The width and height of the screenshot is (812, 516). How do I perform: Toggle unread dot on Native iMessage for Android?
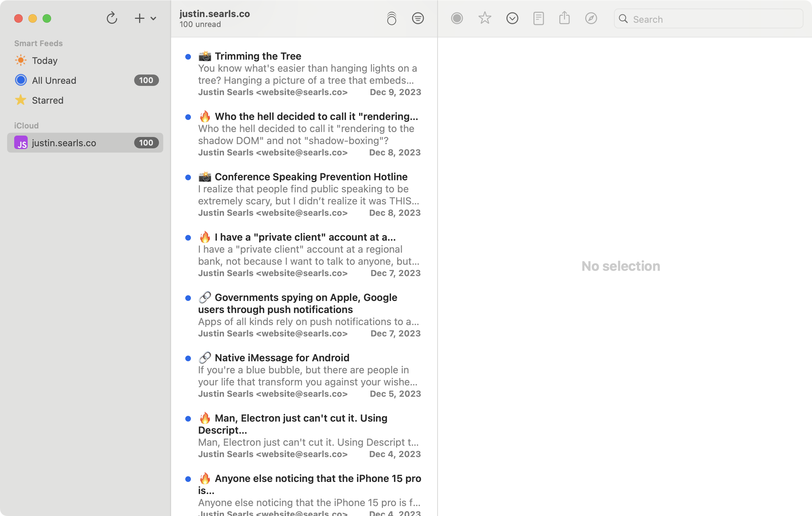click(188, 358)
